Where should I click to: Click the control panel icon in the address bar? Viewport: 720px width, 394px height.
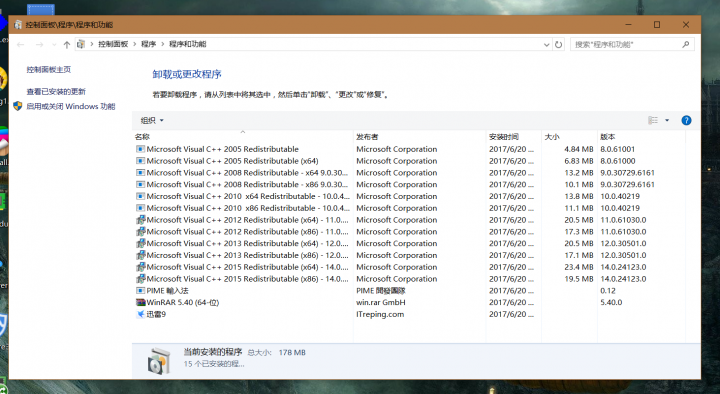(81, 44)
